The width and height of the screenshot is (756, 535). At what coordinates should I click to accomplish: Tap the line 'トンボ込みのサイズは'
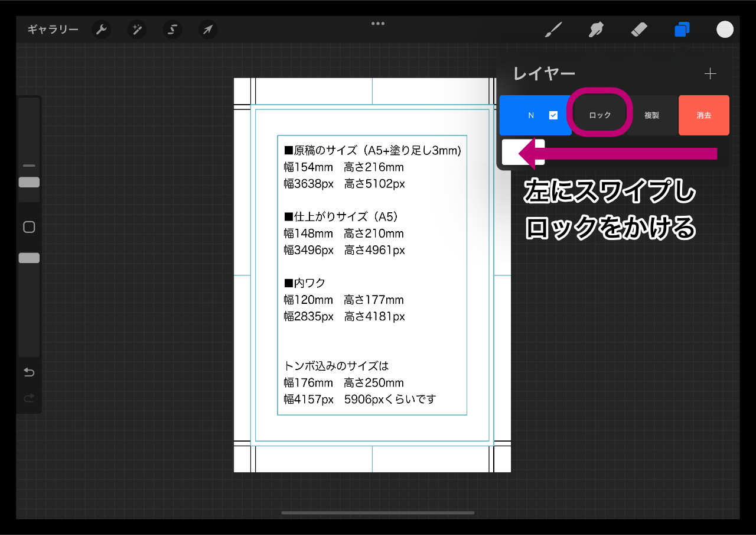coord(337,366)
